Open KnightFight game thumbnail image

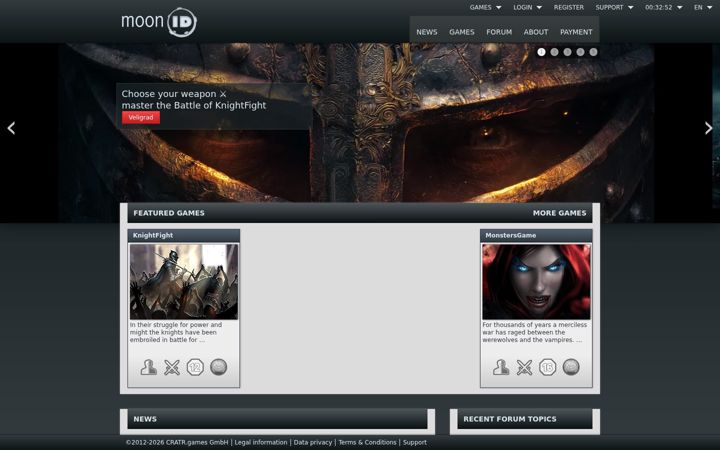point(184,281)
